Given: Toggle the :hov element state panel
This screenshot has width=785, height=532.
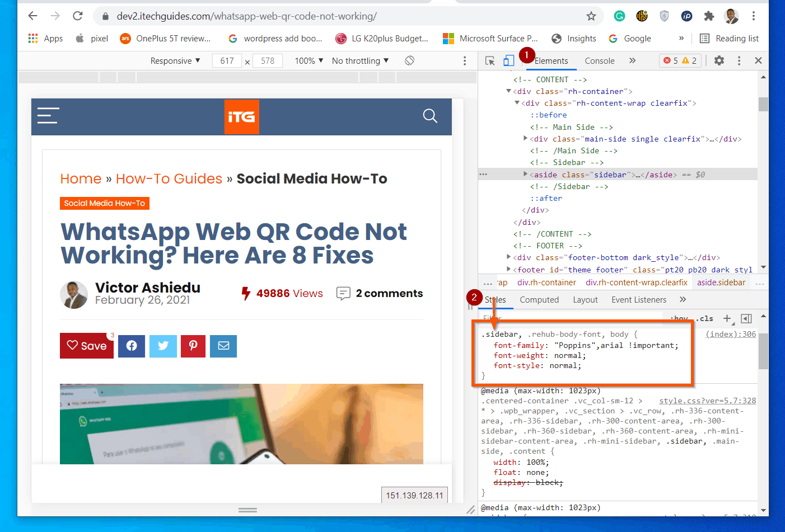Looking at the screenshot, I should 679,318.
